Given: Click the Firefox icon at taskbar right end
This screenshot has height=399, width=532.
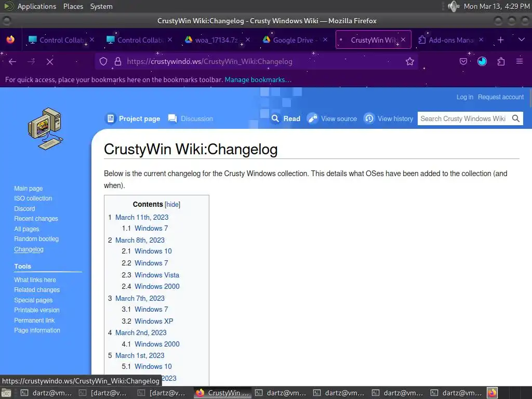Looking at the screenshot, I should click(493, 393).
